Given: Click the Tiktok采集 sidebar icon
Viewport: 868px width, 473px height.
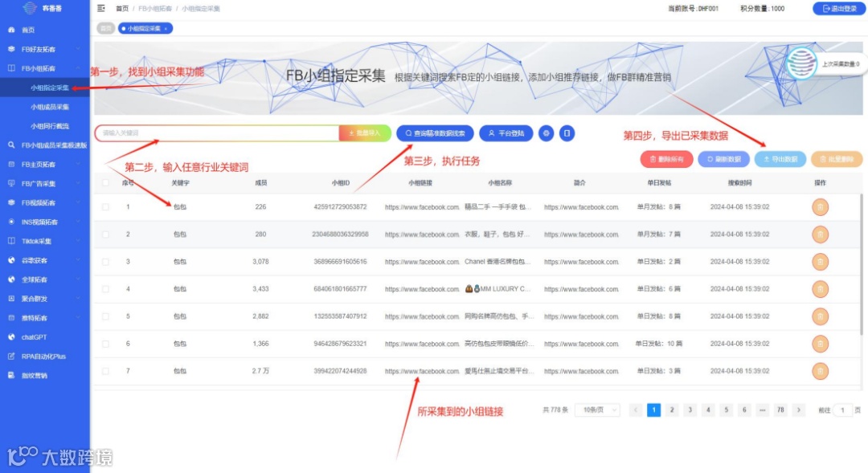Looking at the screenshot, I should point(11,241).
